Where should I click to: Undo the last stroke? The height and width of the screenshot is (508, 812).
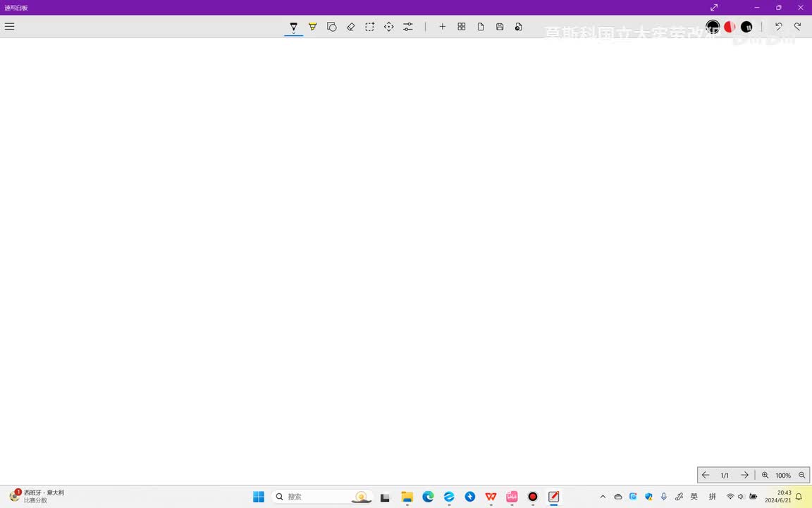coord(778,26)
